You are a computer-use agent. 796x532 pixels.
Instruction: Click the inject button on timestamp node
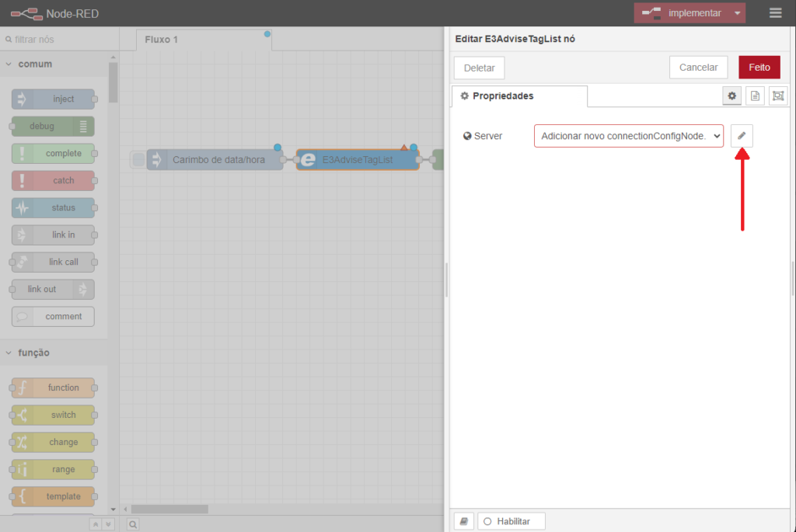pos(138,160)
